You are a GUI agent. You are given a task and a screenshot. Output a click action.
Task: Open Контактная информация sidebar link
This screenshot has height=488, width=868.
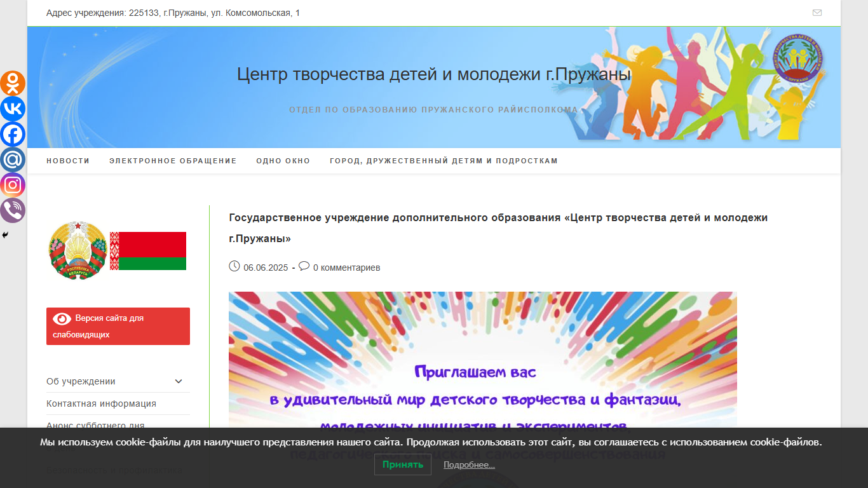click(x=101, y=403)
